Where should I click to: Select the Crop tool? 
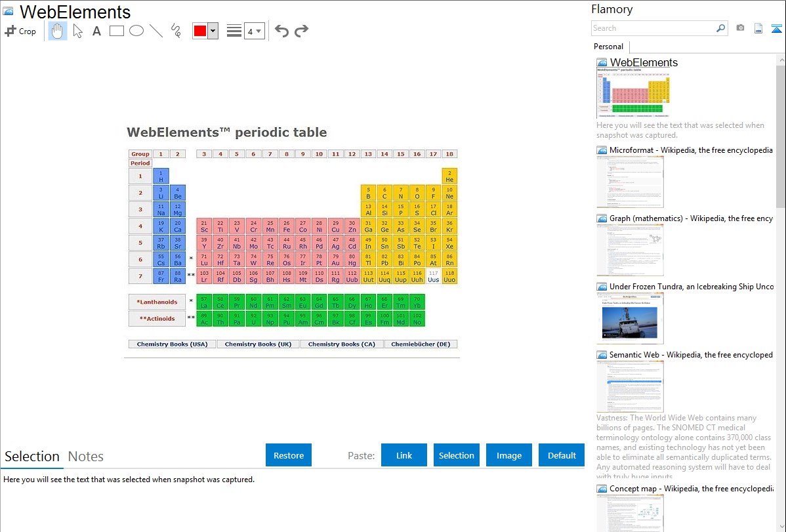coord(20,31)
